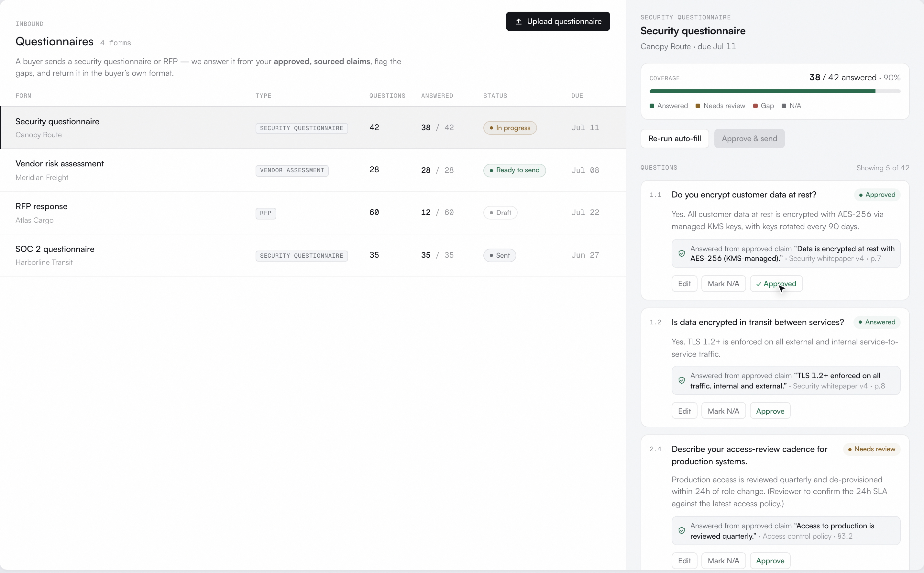Click the shield icon in the access-review claim box
924x573 pixels.
click(681, 531)
